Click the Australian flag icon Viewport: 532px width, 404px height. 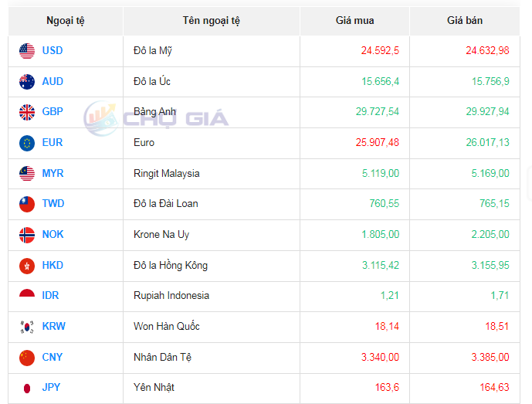27,81
